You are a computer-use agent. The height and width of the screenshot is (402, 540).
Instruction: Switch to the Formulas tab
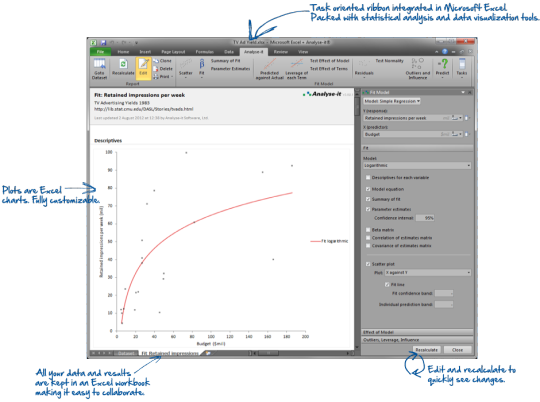(x=205, y=52)
